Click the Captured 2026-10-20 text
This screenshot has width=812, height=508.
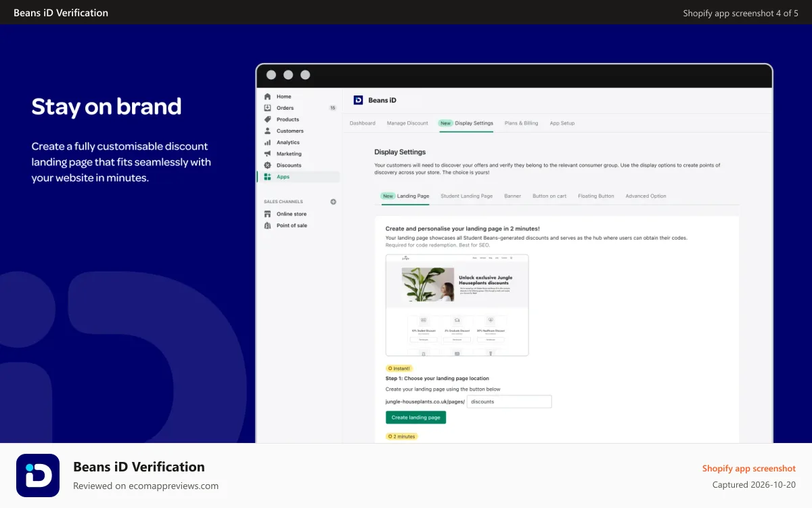click(x=754, y=485)
